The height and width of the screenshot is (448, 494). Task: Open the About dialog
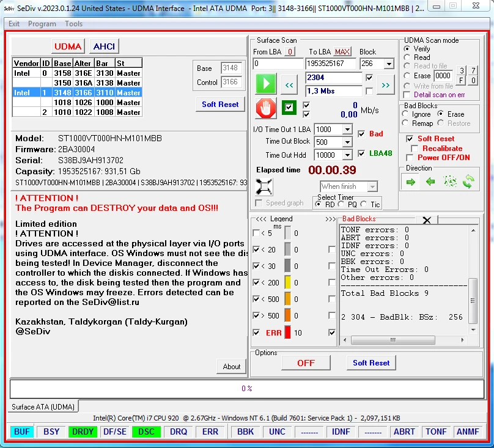[232, 366]
